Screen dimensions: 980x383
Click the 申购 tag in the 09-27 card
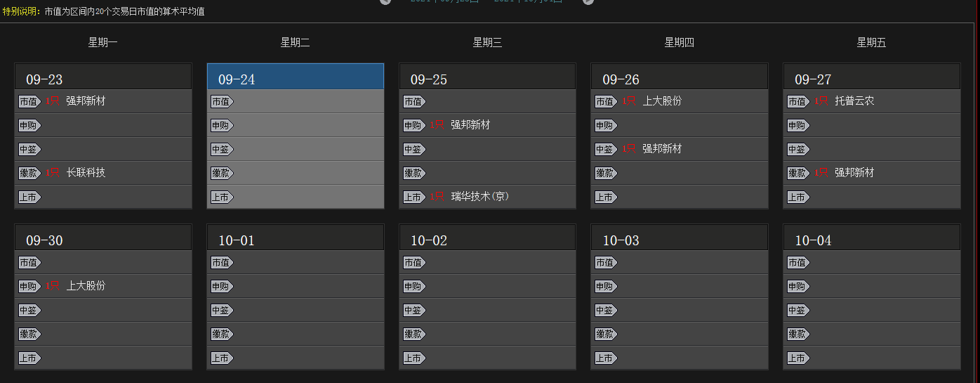pos(798,126)
